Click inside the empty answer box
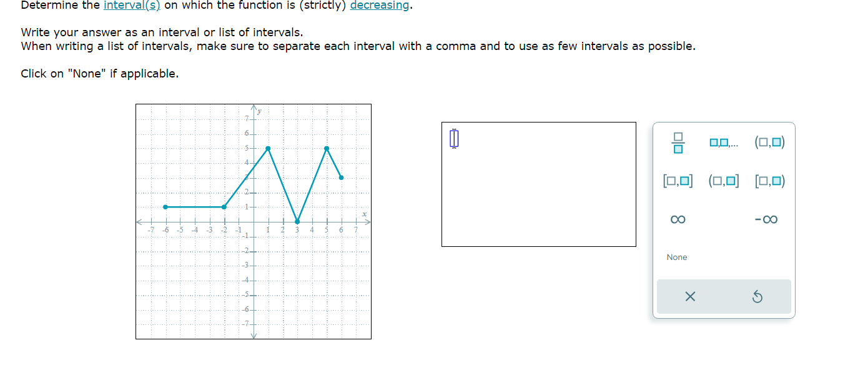The height and width of the screenshot is (370, 868). 538,184
